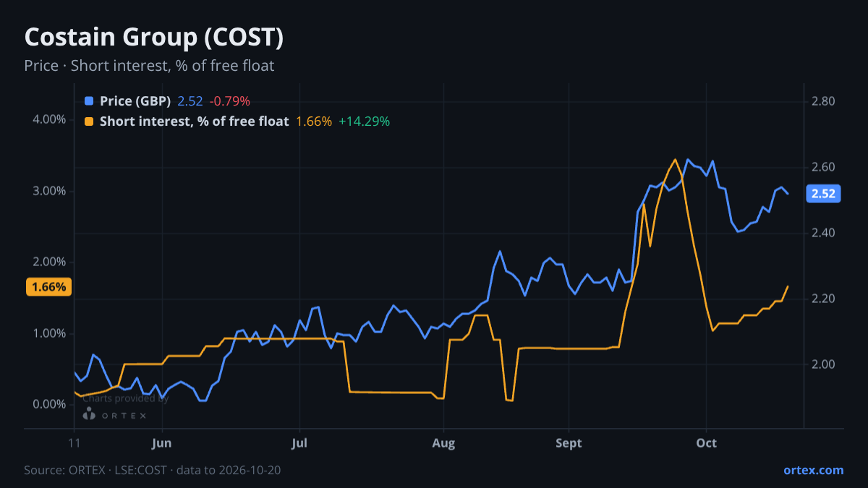Click the 2.40 right axis label
Viewport: 868px width, 488px height.
824,233
